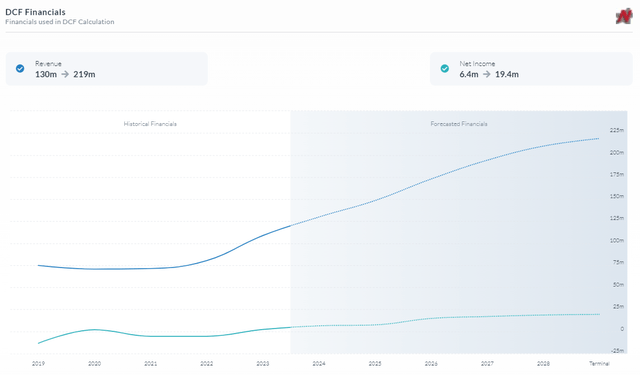The image size is (640, 375).
Task: Click the 6.4m net income starting value
Action: tap(469, 74)
